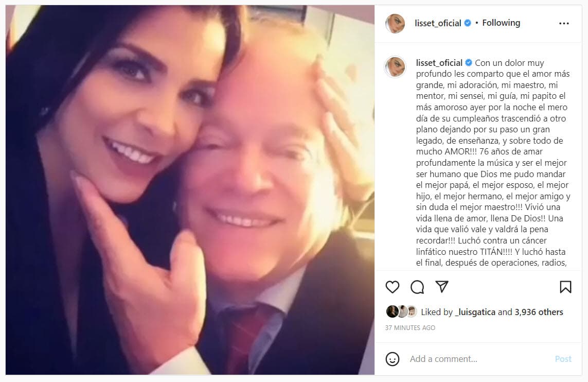Focus the Add a comment field
This screenshot has height=382, width=588.
tap(480, 359)
